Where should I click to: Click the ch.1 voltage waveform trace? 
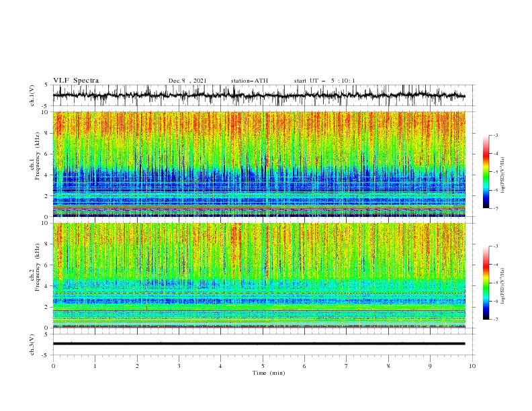(259, 95)
